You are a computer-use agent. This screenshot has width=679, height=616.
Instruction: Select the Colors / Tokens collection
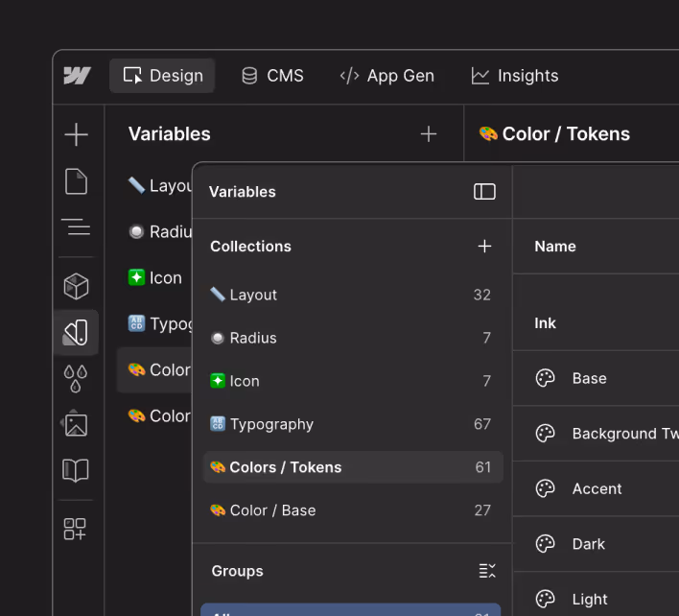pos(353,467)
